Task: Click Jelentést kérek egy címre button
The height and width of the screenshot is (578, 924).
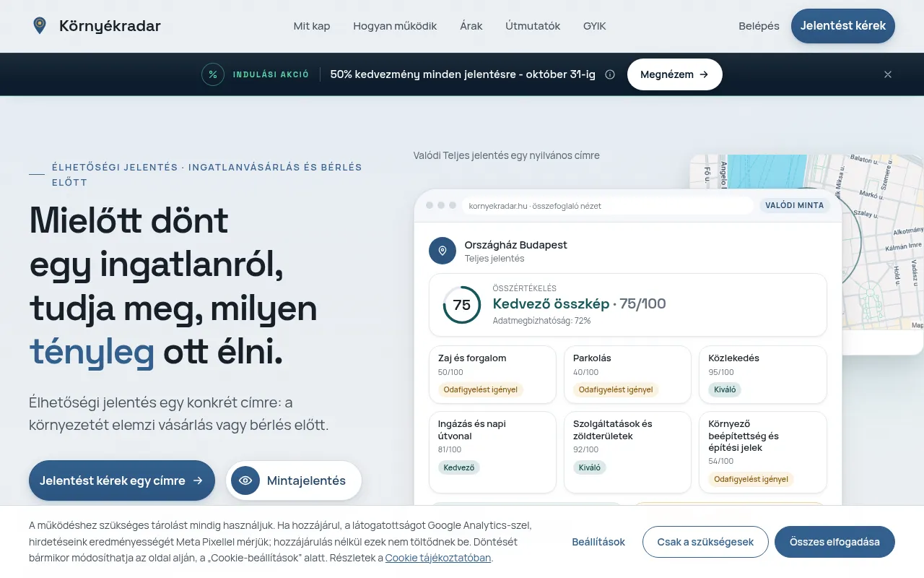Action: (x=122, y=480)
